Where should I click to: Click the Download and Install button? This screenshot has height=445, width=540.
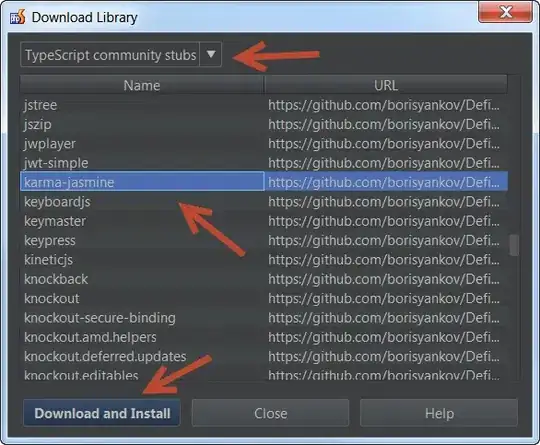(x=102, y=413)
